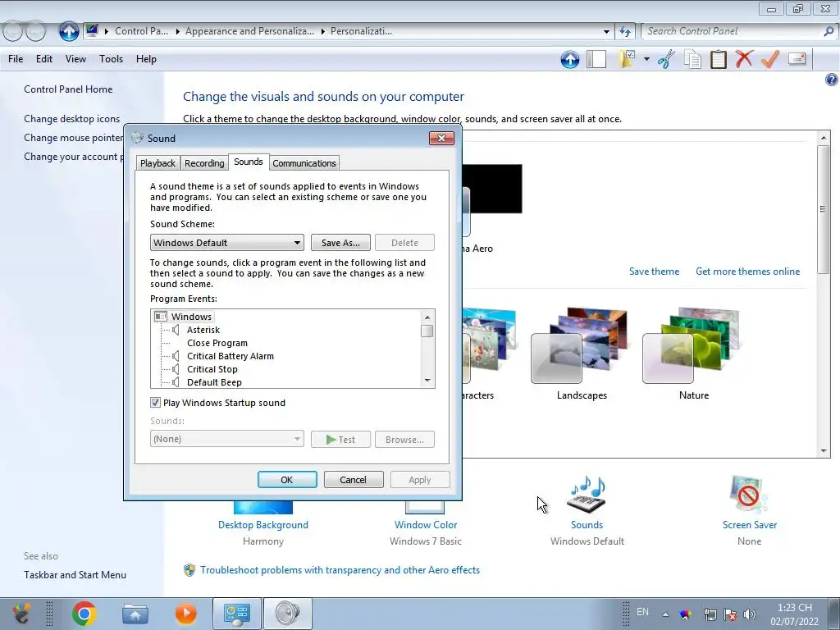Open the file explorer folder taskbar icon
This screenshot has width=840, height=630.
135,614
